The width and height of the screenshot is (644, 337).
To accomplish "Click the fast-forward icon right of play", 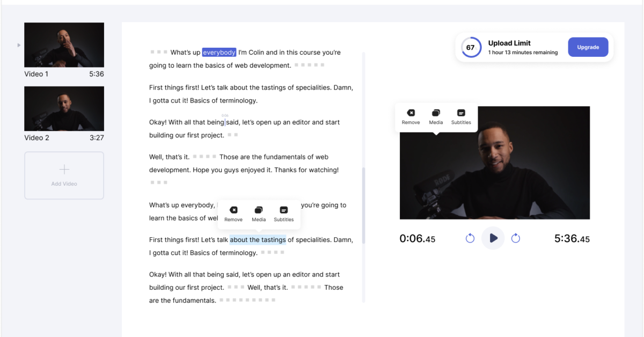I will pos(516,238).
